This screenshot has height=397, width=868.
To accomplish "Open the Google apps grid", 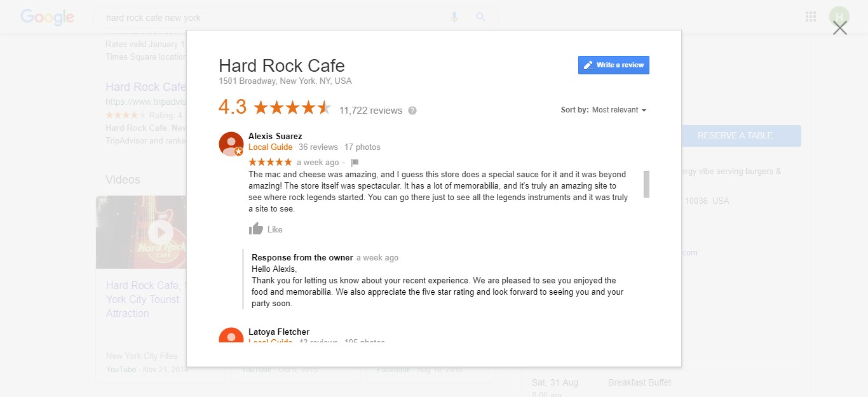I will pos(810,16).
